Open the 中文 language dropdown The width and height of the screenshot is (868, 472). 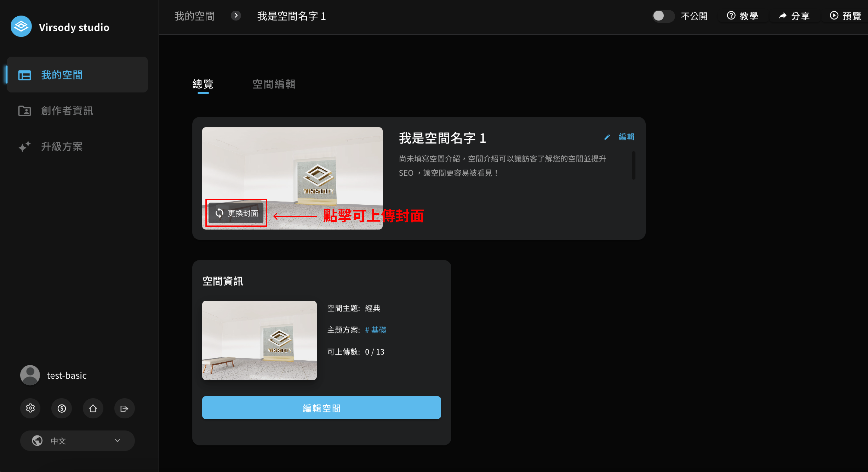coord(77,440)
